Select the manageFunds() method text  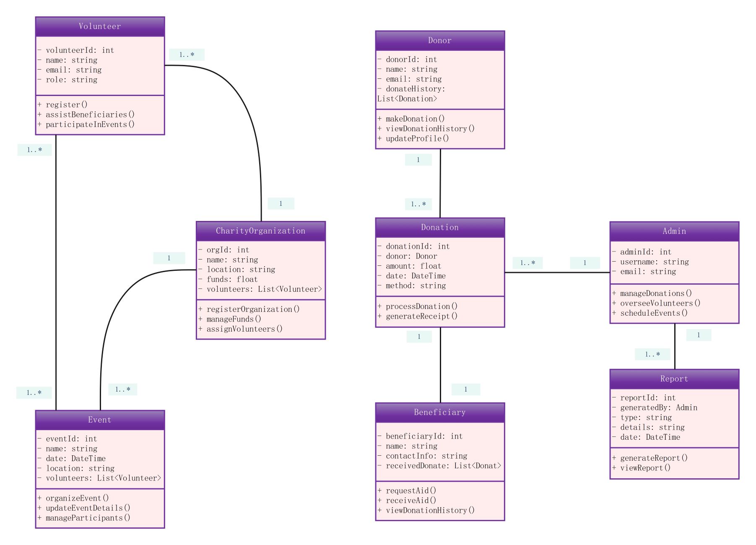(234, 319)
